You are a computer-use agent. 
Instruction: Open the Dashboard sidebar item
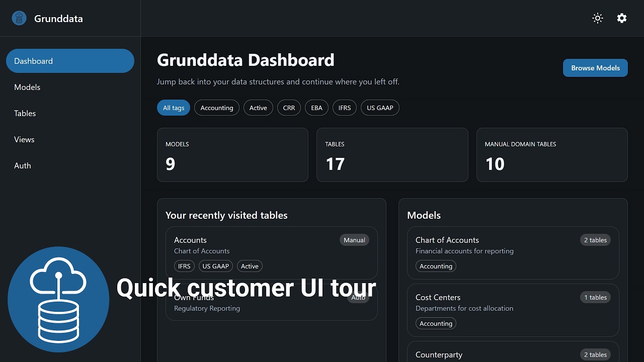point(70,61)
